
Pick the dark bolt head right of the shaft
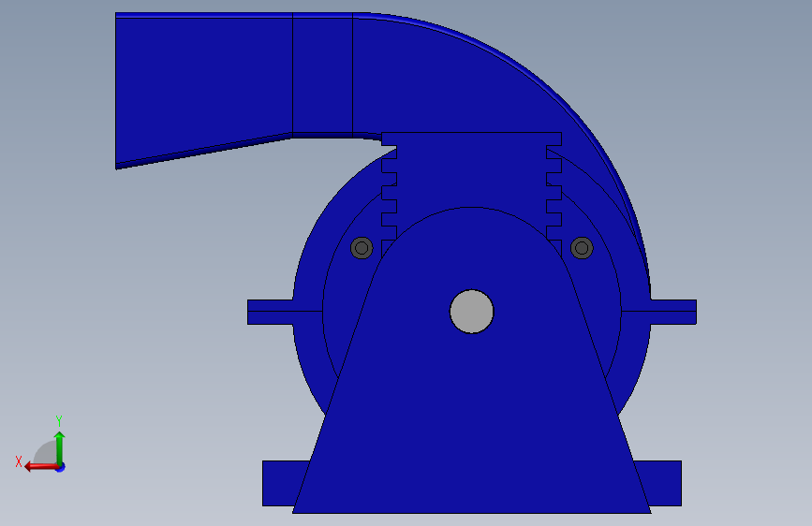pos(582,248)
